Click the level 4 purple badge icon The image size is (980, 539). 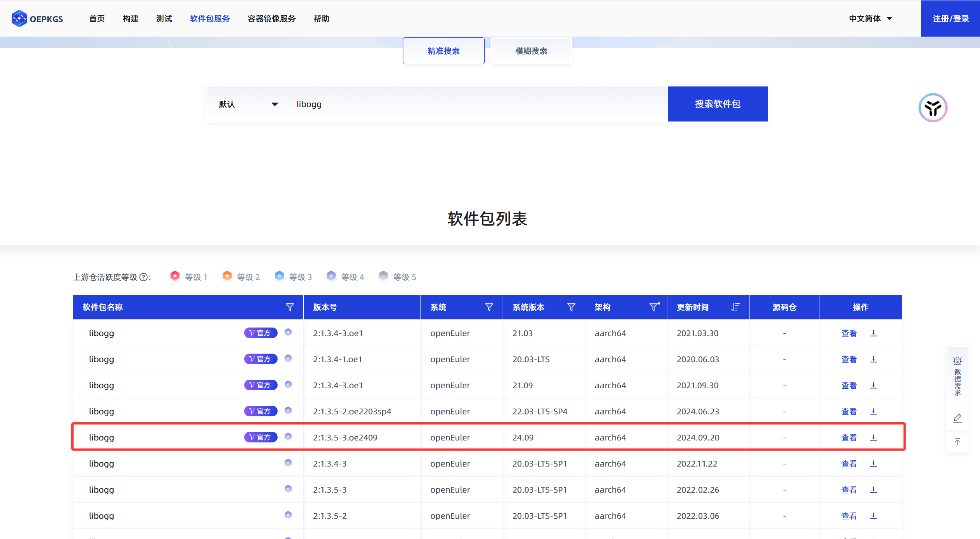pyautogui.click(x=331, y=276)
